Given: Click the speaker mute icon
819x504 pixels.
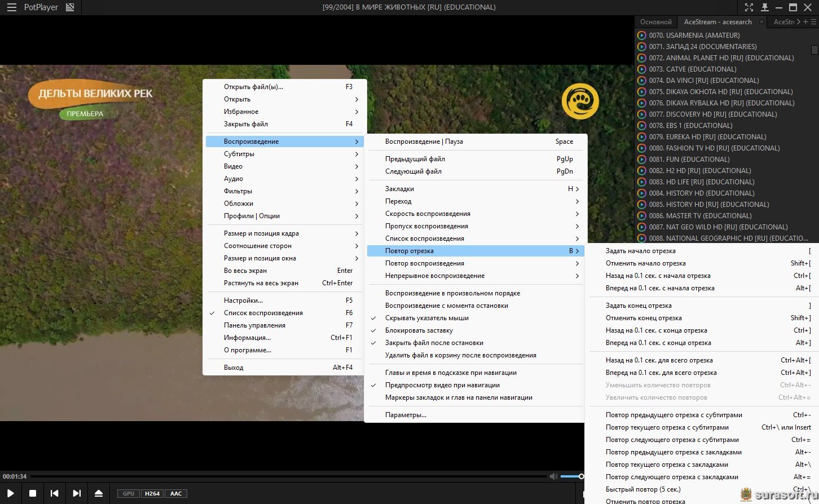Looking at the screenshot, I should [553, 476].
